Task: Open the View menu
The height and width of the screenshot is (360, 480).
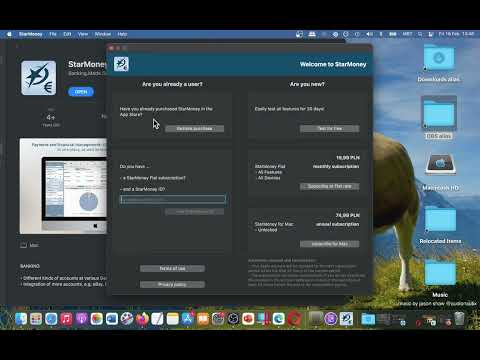Action: [83, 34]
